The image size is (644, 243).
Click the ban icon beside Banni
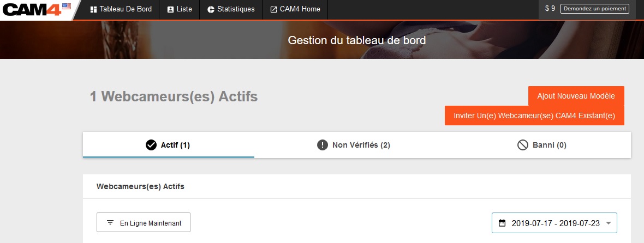[x=523, y=145]
